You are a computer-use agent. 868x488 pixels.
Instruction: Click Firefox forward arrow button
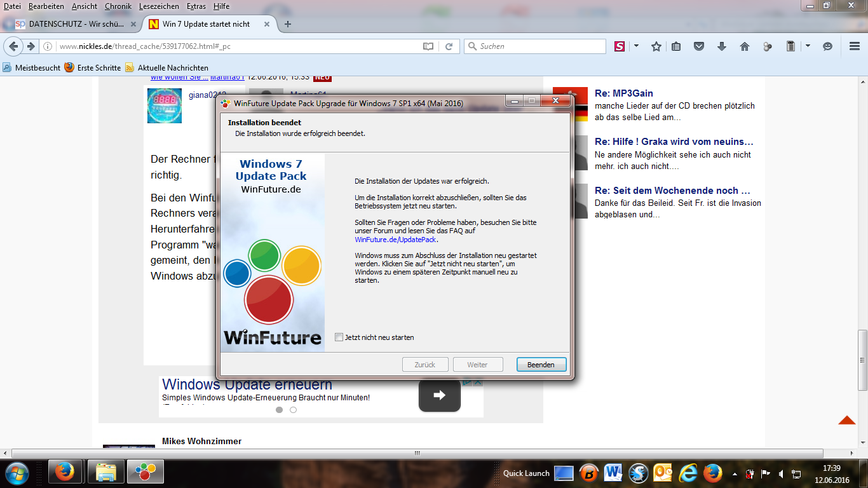click(x=31, y=46)
